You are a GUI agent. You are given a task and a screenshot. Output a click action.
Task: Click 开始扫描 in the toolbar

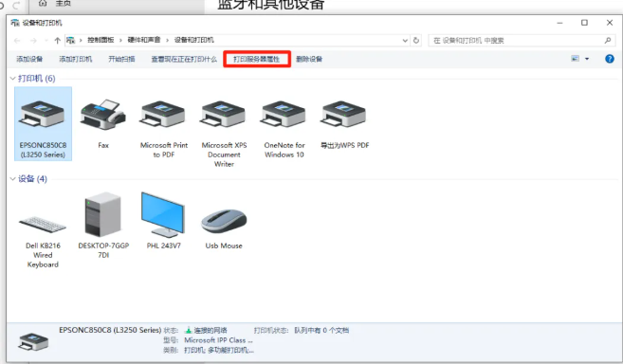121,59
